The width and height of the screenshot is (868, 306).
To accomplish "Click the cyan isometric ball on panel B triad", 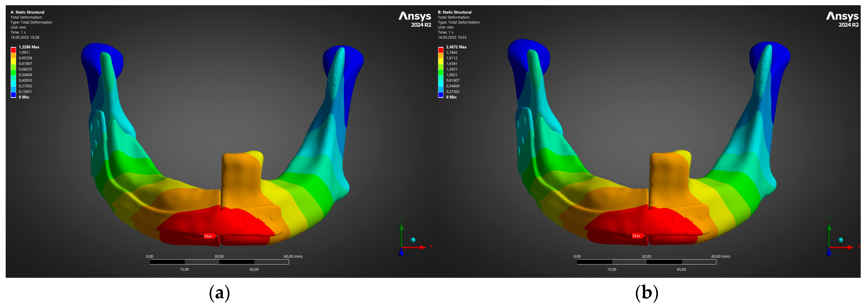I will click(840, 240).
